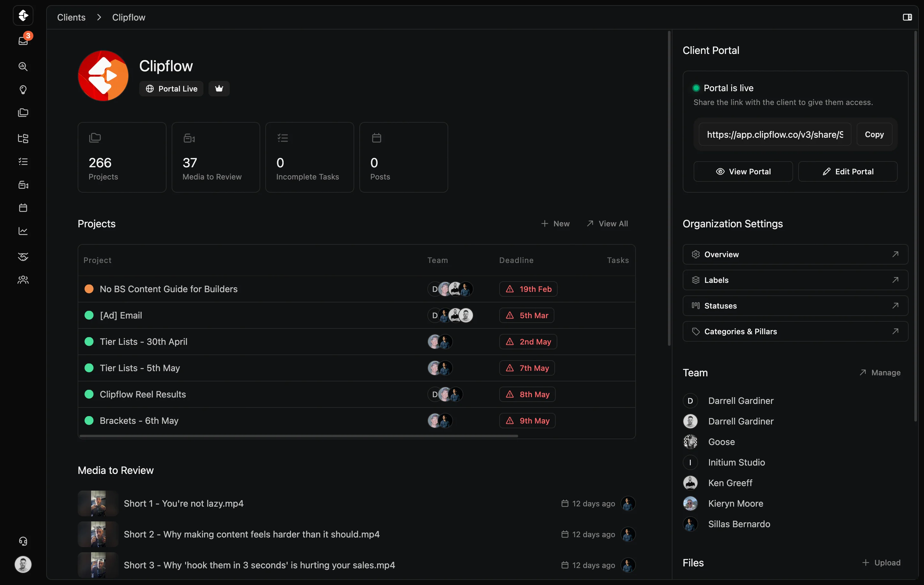Open No BS Content Guide for Builders project
The image size is (924, 585).
pyautogui.click(x=356, y=289)
